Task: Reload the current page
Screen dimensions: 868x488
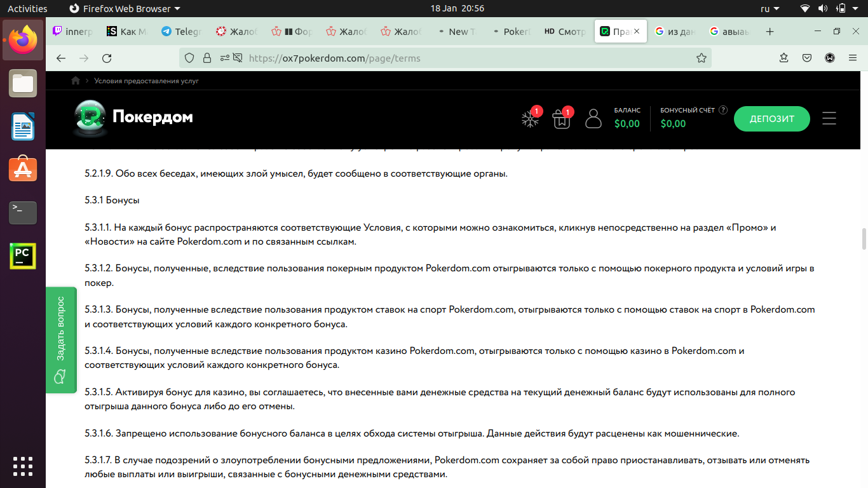Action: click(x=107, y=58)
